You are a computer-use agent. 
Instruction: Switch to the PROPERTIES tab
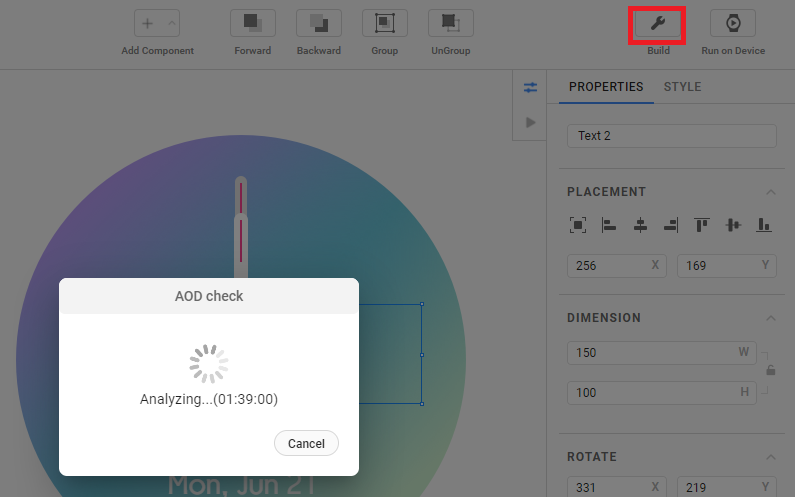(x=606, y=87)
